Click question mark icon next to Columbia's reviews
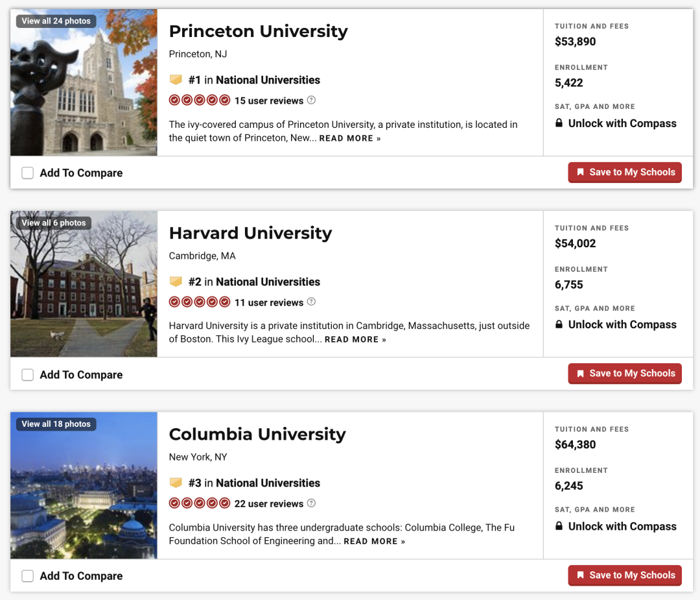 pos(311,503)
